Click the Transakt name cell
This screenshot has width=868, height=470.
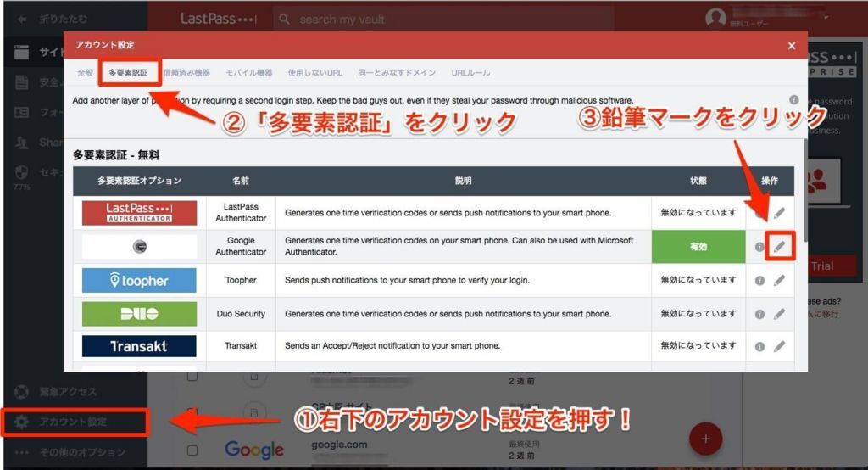[241, 346]
